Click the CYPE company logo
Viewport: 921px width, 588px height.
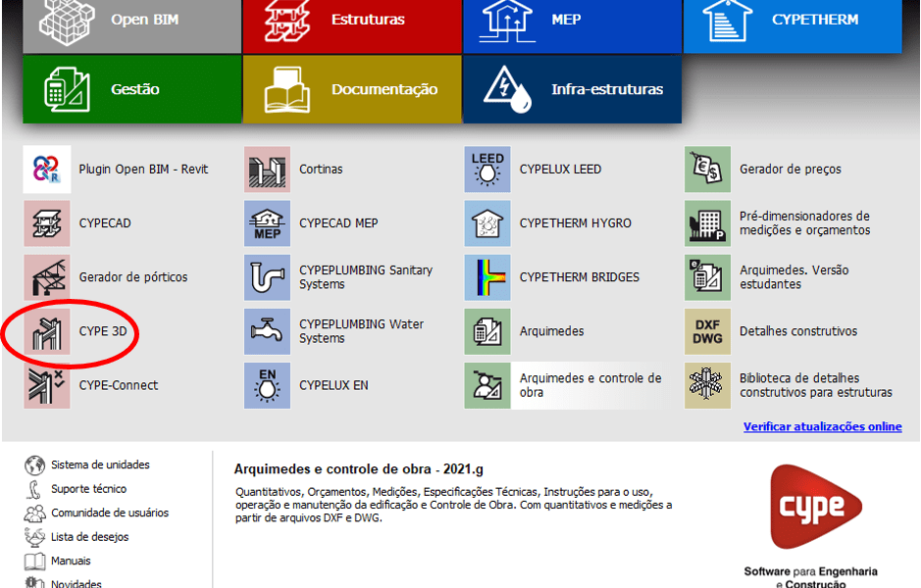pos(815,507)
